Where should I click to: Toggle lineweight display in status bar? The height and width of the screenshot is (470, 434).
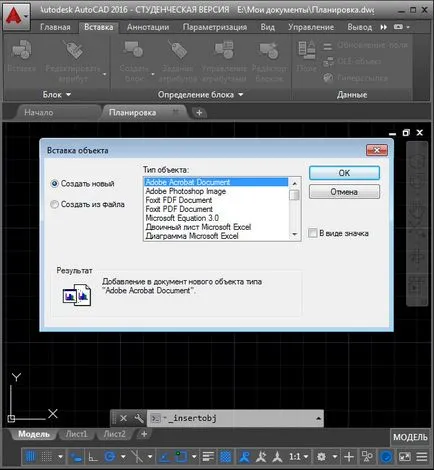coord(209,457)
